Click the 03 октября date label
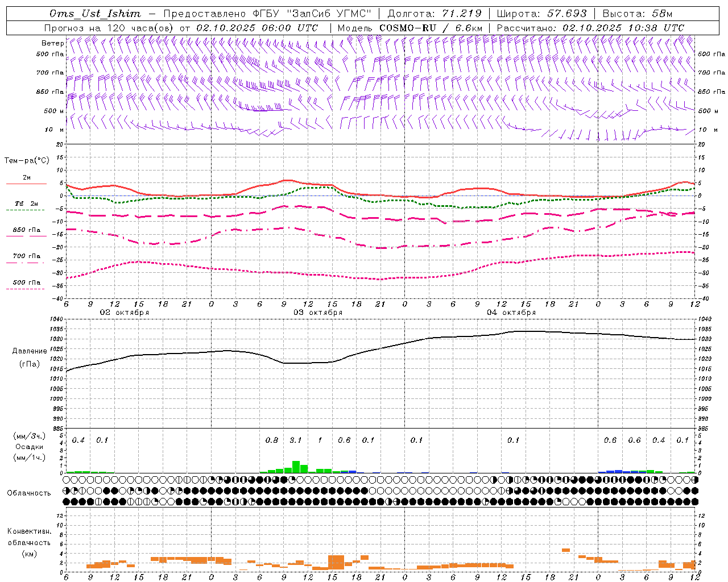This screenshot has width=728, height=582. [317, 313]
